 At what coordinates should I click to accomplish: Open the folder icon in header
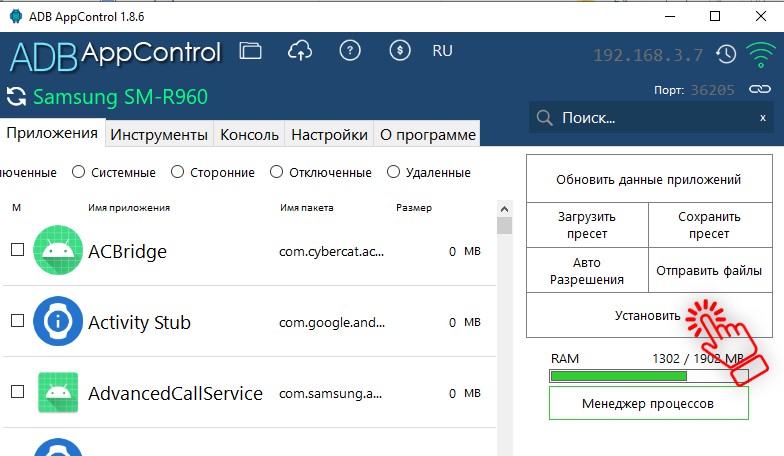tap(251, 51)
